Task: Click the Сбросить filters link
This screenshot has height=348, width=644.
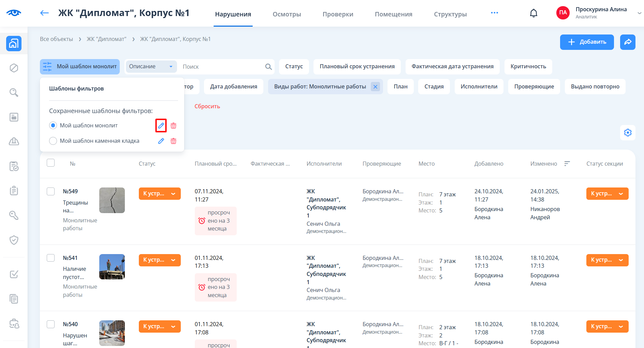Action: pos(207,106)
